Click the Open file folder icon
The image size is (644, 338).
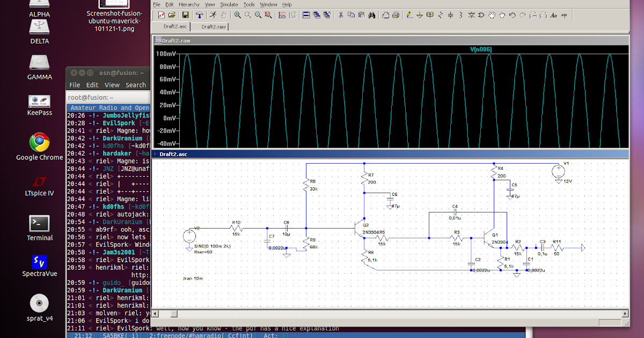click(x=172, y=15)
